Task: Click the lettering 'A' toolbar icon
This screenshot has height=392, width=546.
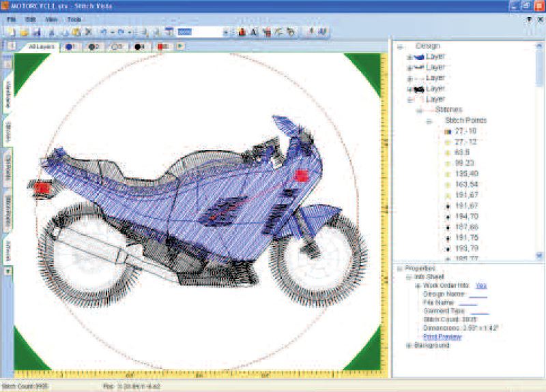Action: (x=254, y=32)
